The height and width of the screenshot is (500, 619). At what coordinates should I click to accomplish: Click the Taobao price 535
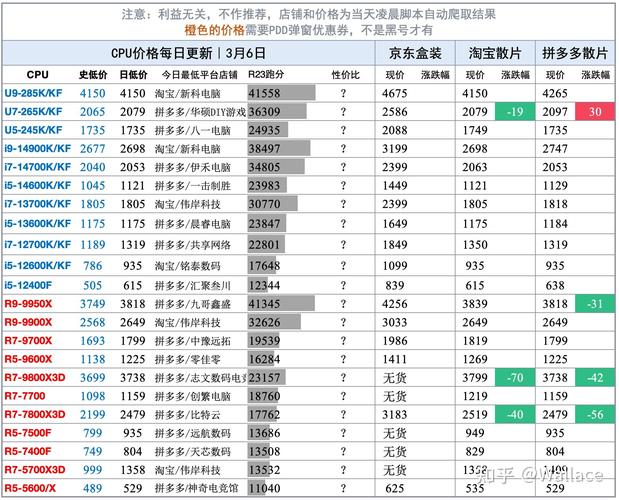pos(475,489)
